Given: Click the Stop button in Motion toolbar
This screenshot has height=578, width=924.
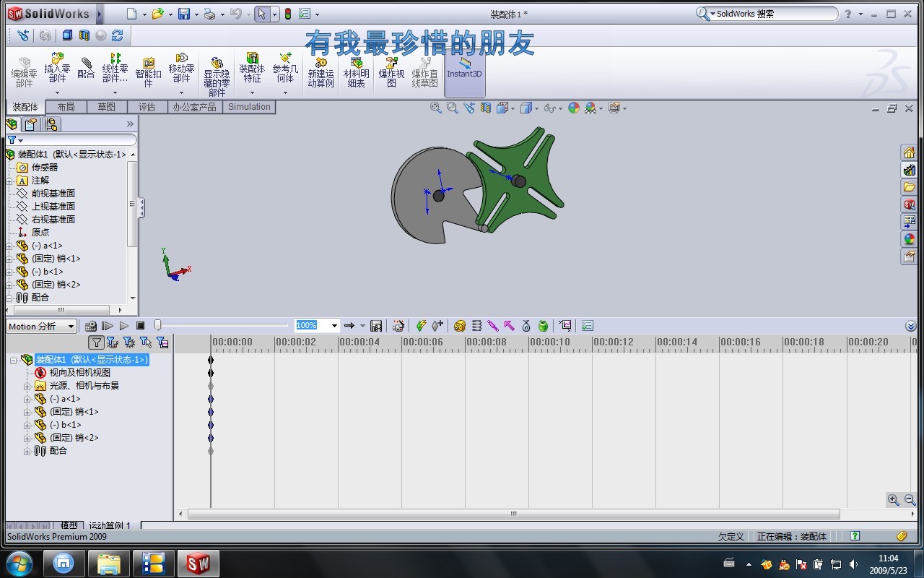Looking at the screenshot, I should 141,326.
